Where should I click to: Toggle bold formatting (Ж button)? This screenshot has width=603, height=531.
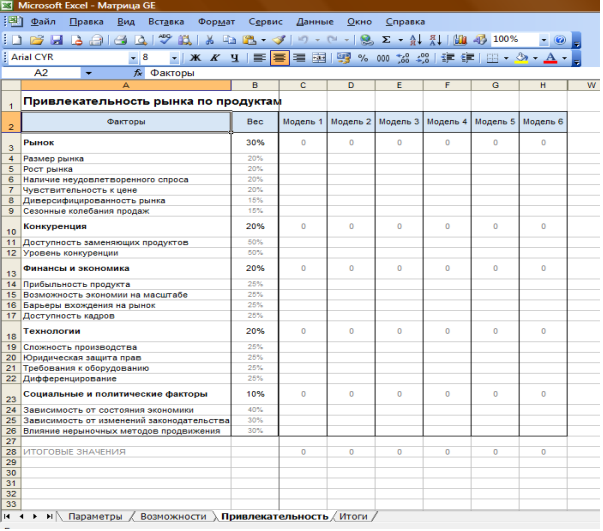pyautogui.click(x=196, y=58)
